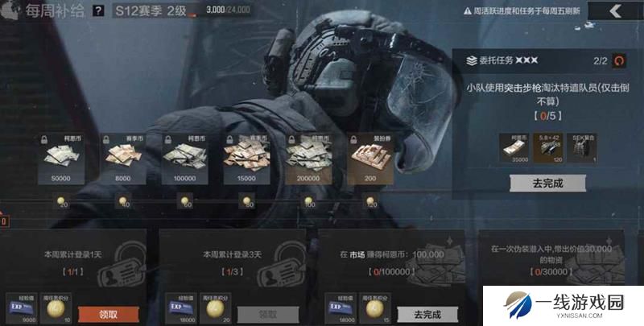Click 去完成 in the commission task panel
Viewport: 644px width, 326px height.
[x=547, y=183]
